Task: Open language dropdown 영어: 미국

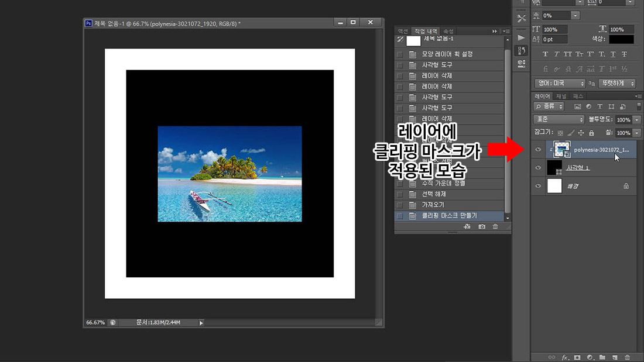Action: [559, 83]
